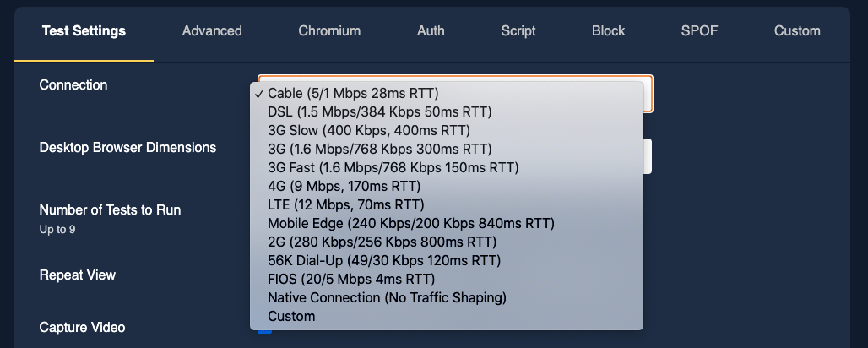Select the Auth tab
The image size is (868, 348).
click(431, 31)
